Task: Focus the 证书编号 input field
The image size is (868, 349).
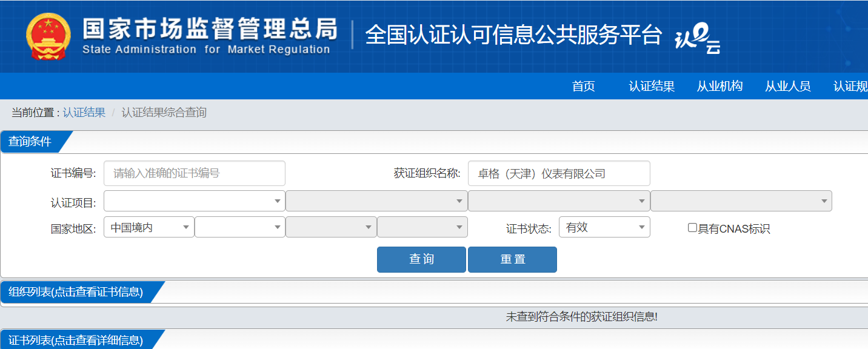Action: (x=195, y=173)
